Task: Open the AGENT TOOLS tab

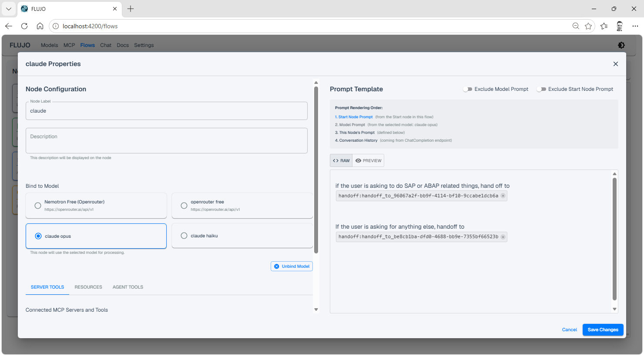Action: click(x=128, y=287)
